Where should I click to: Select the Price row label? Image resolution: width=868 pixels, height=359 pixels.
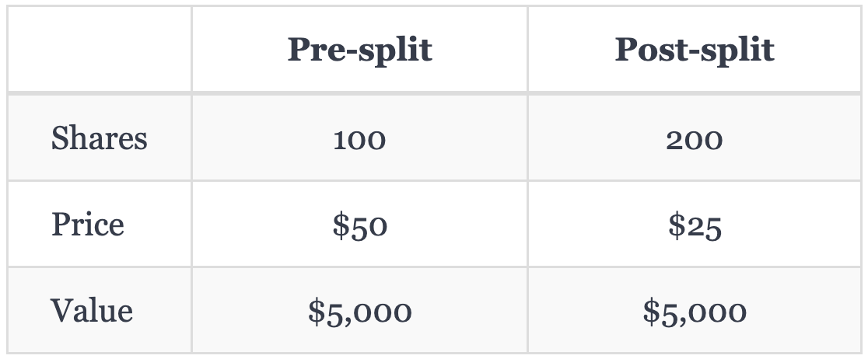(87, 224)
